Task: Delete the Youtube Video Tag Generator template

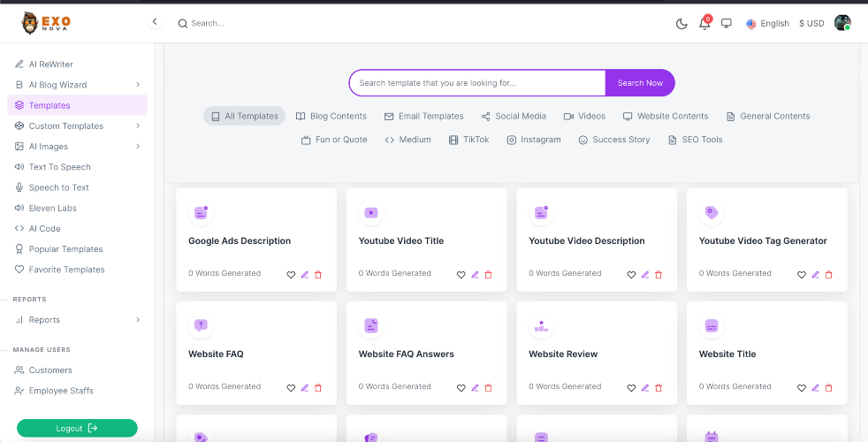Action: pyautogui.click(x=829, y=275)
